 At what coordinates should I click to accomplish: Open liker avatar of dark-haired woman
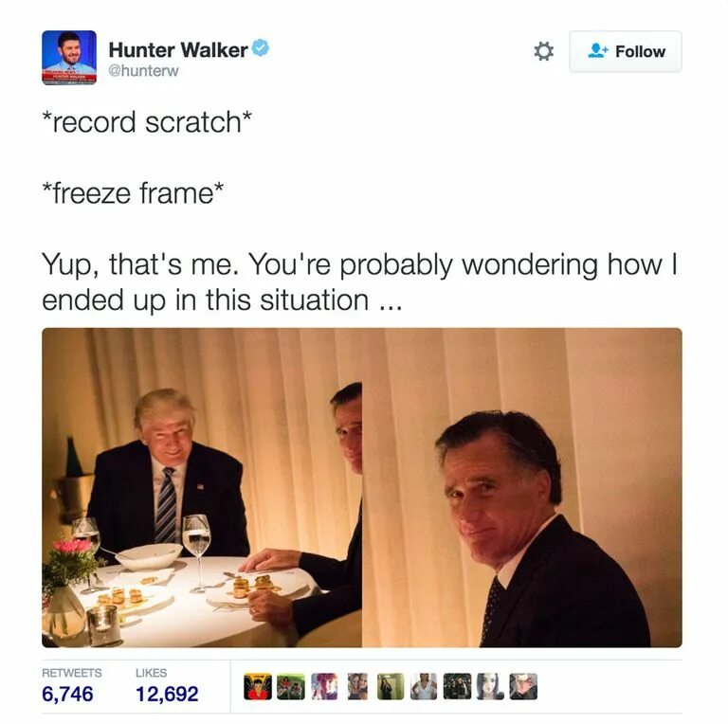pos(490,686)
